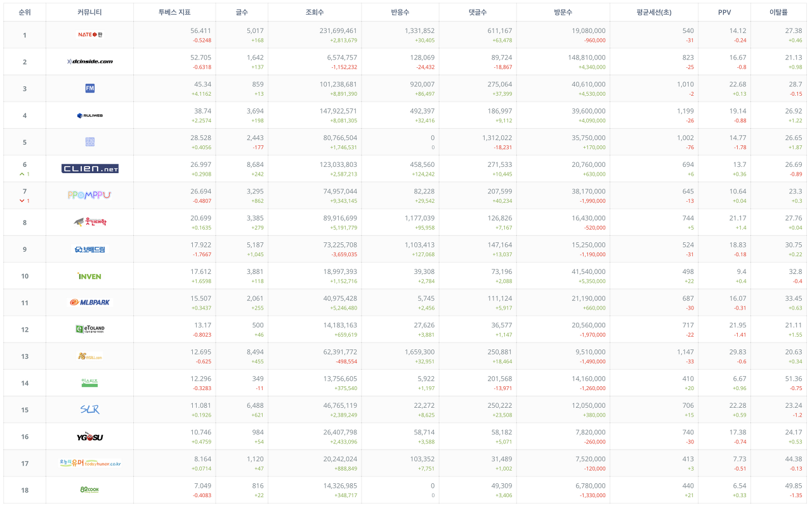
Task: Select the 1,103,413 reactions value
Action: pyautogui.click(x=419, y=245)
